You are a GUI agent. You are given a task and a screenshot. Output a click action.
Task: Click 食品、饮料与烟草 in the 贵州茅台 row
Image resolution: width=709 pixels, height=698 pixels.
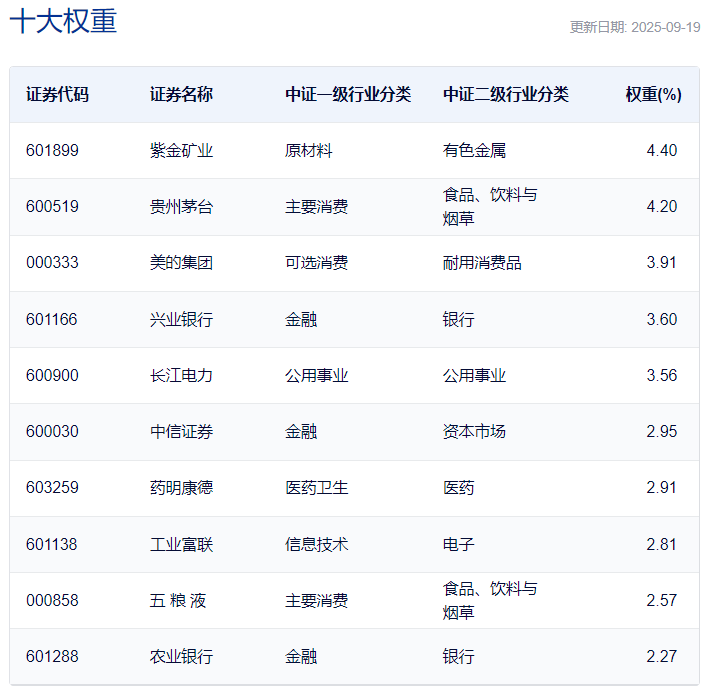click(490, 207)
